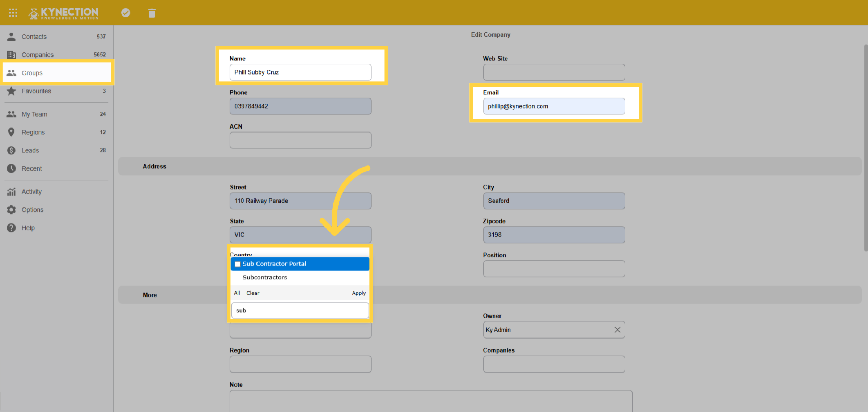
Task: Open the Companies menu item
Action: click(56, 55)
